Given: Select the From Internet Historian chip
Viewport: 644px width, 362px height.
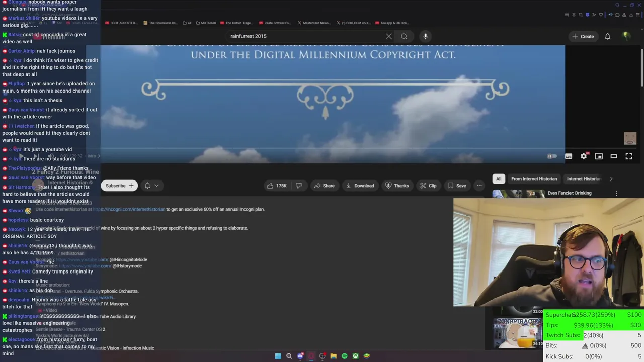Looking at the screenshot, I should tap(534, 179).
